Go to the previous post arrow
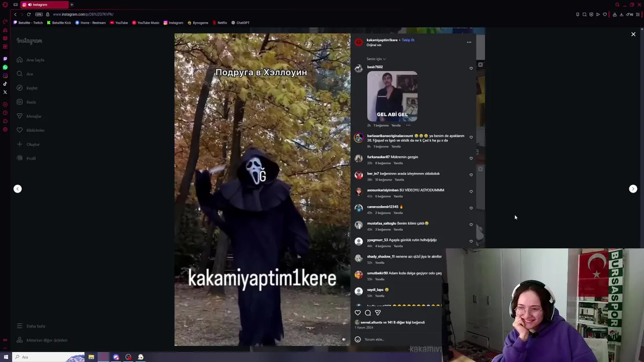Image resolution: width=644 pixels, height=362 pixels. pyautogui.click(x=18, y=189)
